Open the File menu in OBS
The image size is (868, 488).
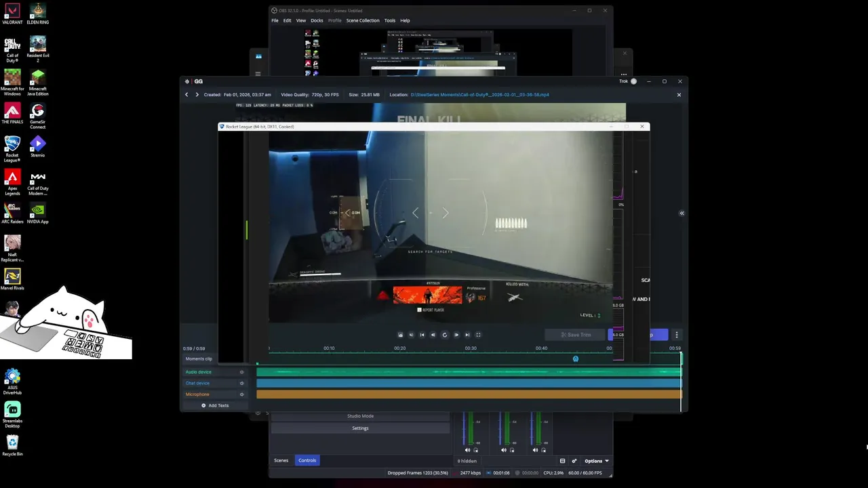[275, 20]
